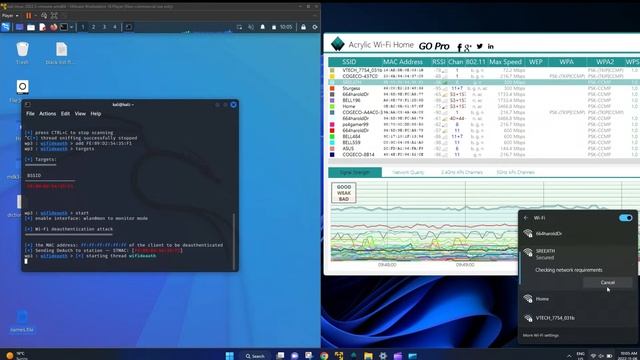Select the ps4gamer99 row in Acrylic
This screenshot has height=360, width=640.
[484, 124]
